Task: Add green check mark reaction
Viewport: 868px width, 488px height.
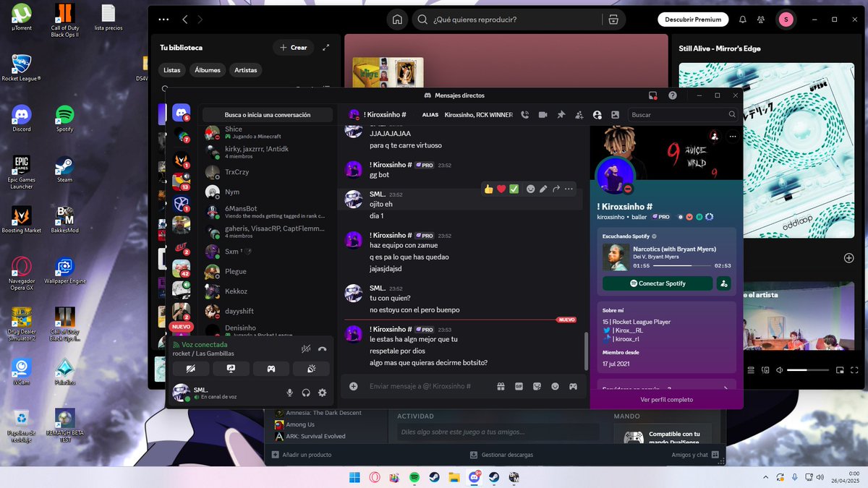Action: click(514, 189)
